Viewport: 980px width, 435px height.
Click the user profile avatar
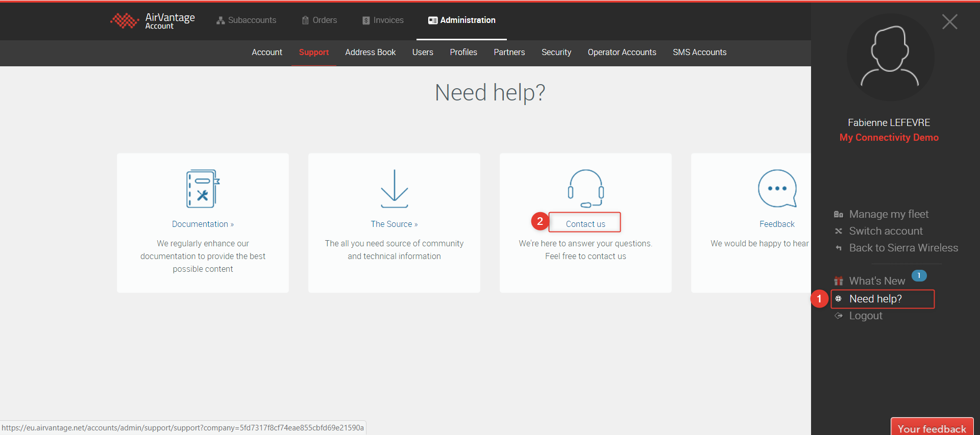[x=890, y=57]
